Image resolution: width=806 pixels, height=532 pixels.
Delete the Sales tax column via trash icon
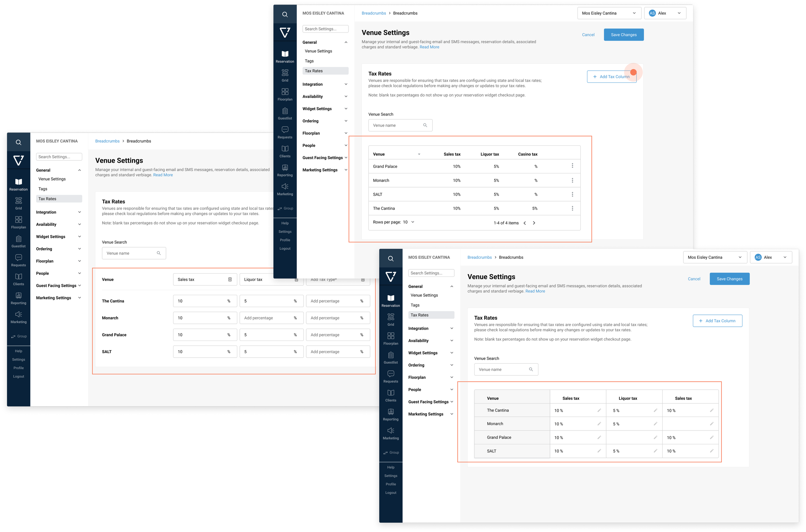coord(230,279)
